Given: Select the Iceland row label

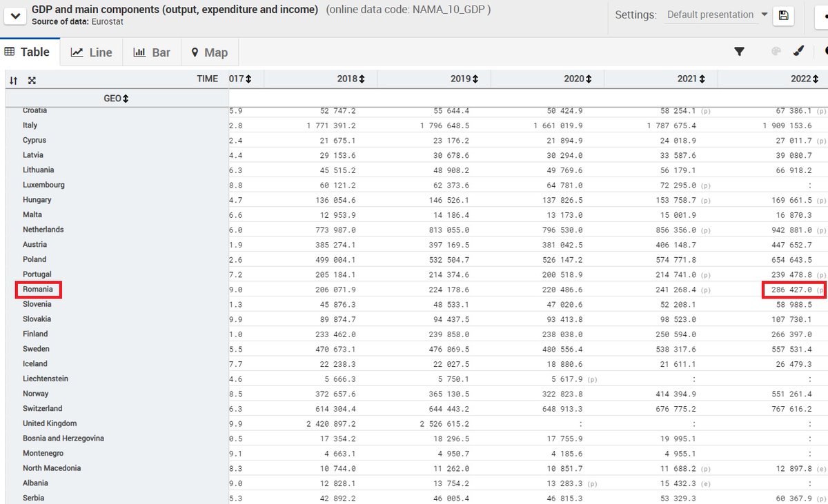Looking at the screenshot, I should pyautogui.click(x=35, y=364).
